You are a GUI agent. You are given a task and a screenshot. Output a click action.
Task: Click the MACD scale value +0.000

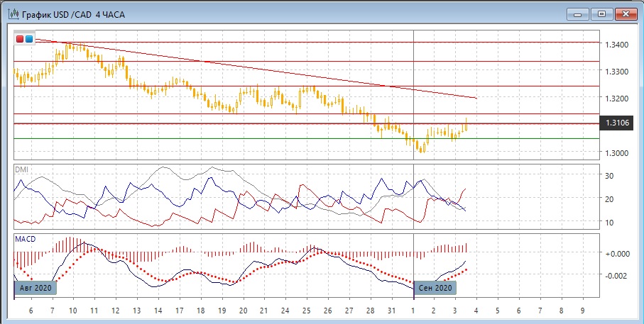tap(615, 253)
